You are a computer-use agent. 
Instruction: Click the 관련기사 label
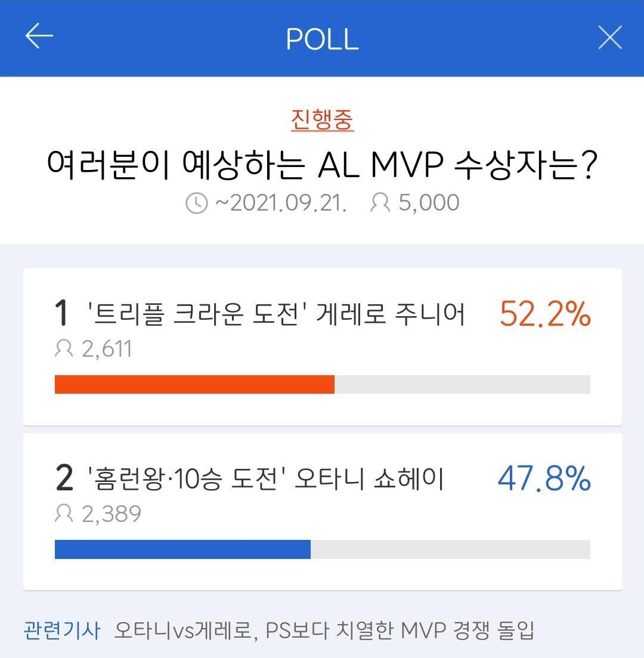point(62,630)
